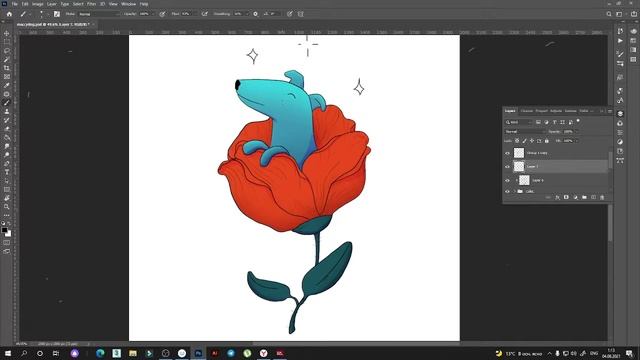This screenshot has height=360, width=640.
Task: Toggle pressure for opacity icon
Action: click(x=162, y=14)
